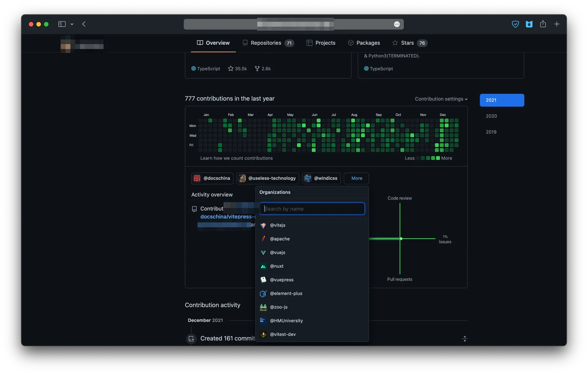Choose @nuxt from organizations list
This screenshot has height=374, width=588.
(x=312, y=266)
